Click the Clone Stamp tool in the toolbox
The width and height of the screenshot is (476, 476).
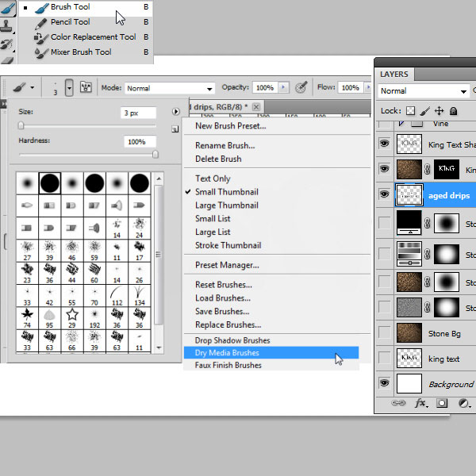(x=6, y=27)
